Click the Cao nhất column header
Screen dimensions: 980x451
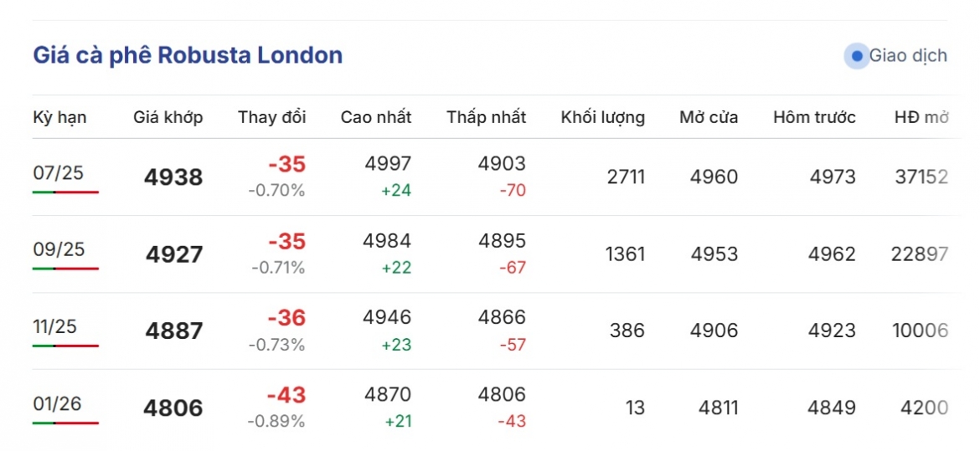376,117
